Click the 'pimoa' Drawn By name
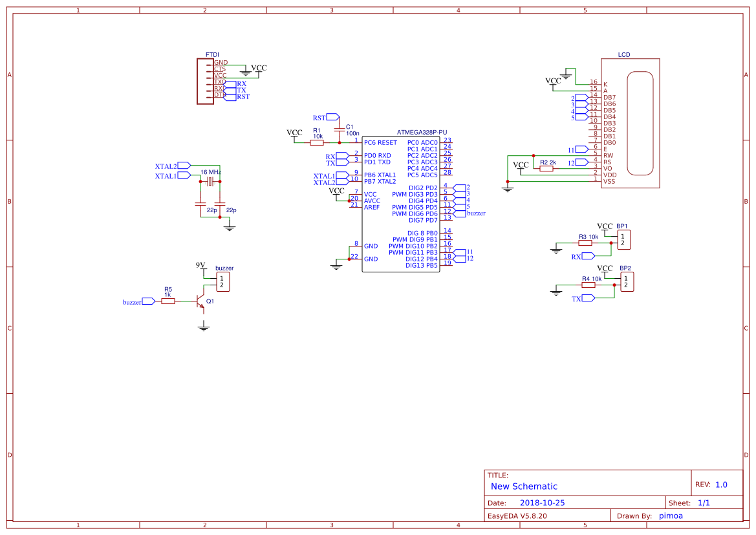 [x=671, y=516]
